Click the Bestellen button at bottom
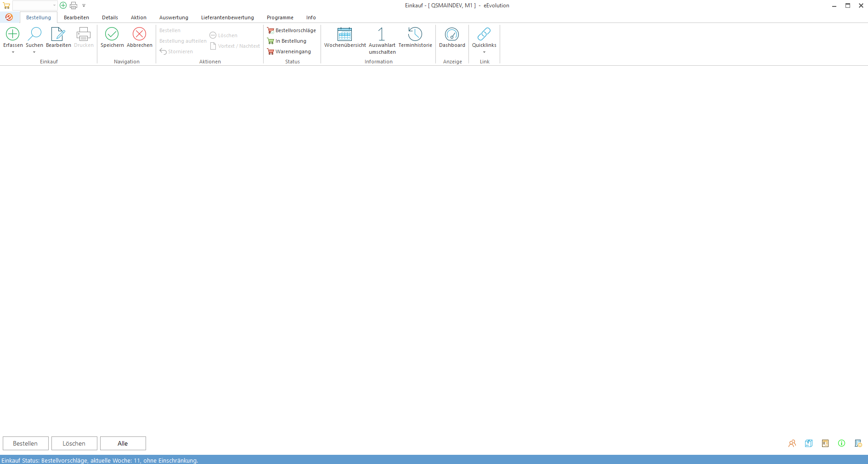This screenshot has height=464, width=868. pos(26,443)
